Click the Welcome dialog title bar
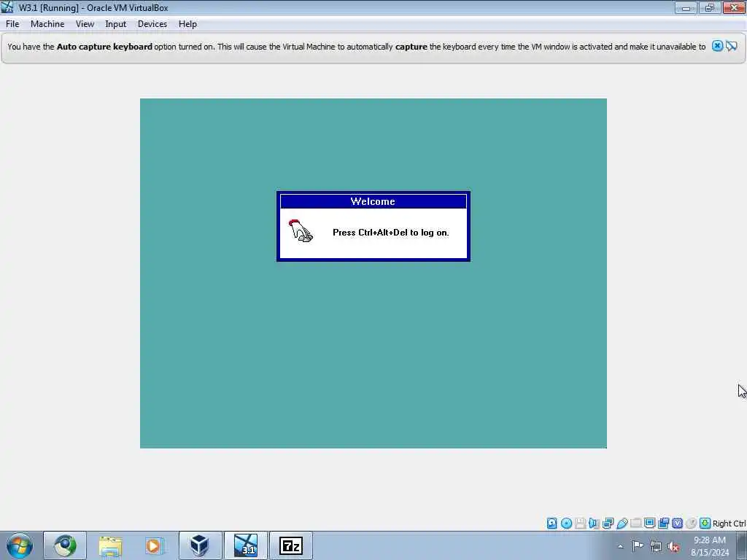 373,201
